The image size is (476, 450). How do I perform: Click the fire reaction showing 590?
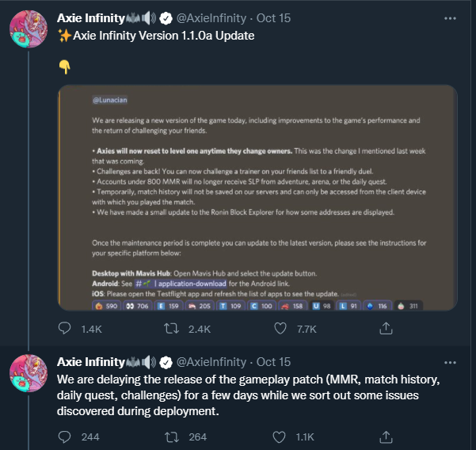tap(107, 305)
